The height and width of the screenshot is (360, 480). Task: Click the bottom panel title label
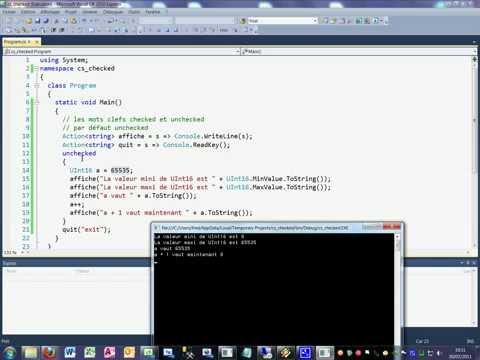coord(9,263)
